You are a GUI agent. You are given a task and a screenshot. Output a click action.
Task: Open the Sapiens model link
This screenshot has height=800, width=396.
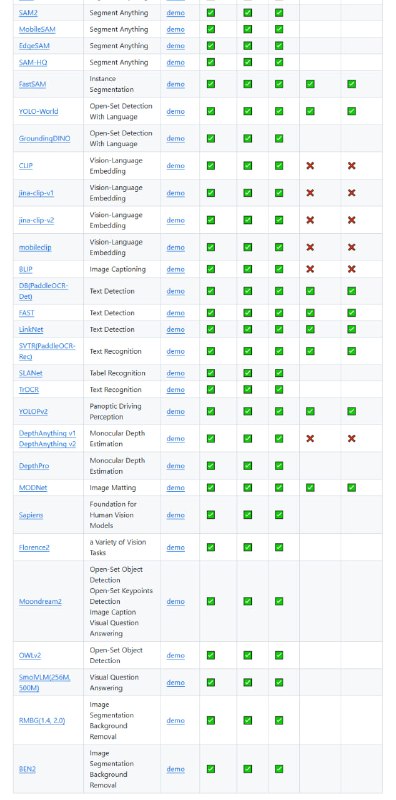pyautogui.click(x=31, y=515)
